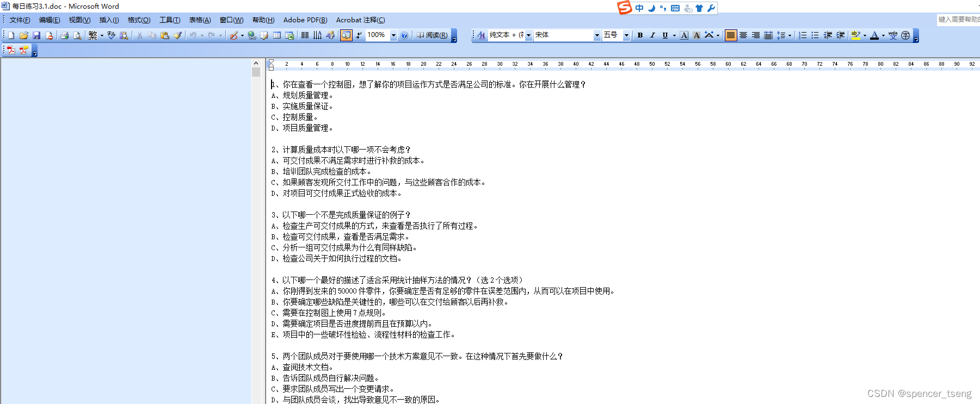980x404 pixels.
Task: Open the zoom 100% dropdown
Action: click(x=393, y=35)
